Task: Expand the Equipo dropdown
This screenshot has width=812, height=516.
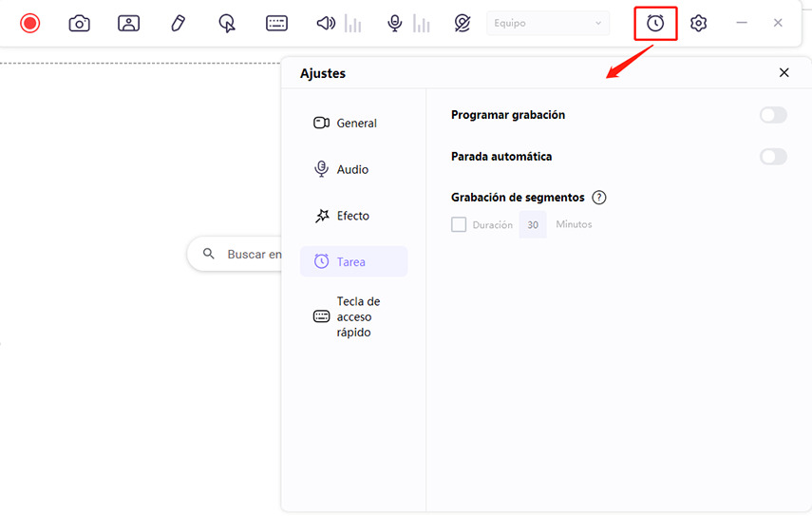Action: click(x=548, y=23)
